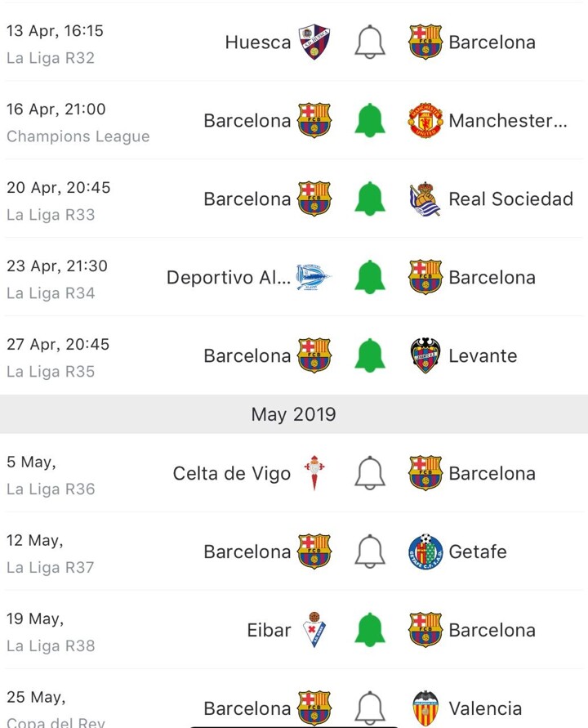The width and height of the screenshot is (588, 728).
Task: Open the 16 Apr Champions League fixture
Action: (78, 122)
